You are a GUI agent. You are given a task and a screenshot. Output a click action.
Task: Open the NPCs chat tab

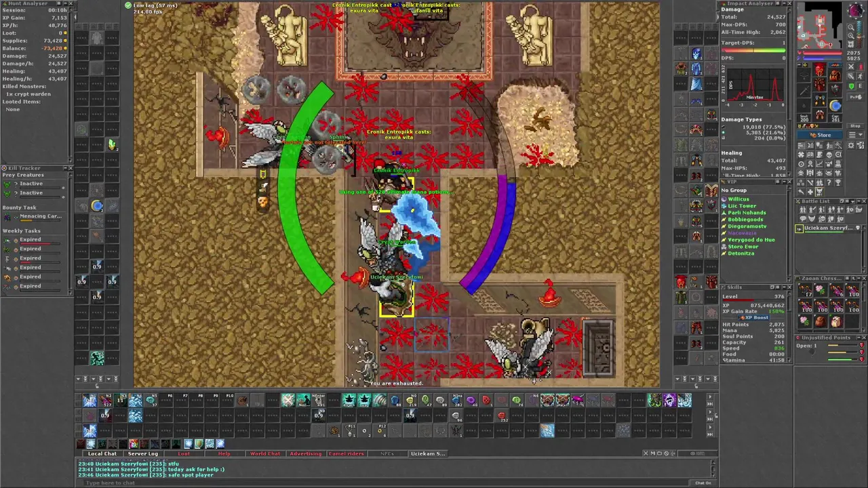387,453
